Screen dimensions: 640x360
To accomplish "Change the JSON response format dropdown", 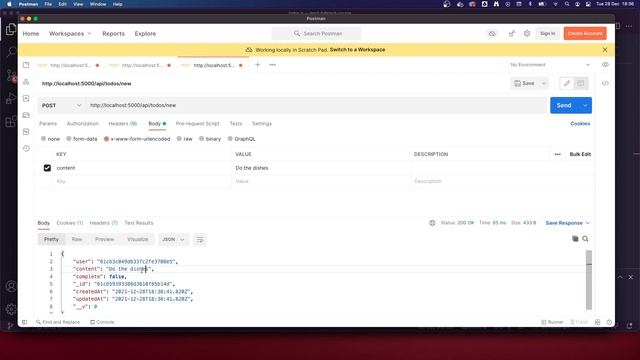I will click(x=173, y=240).
